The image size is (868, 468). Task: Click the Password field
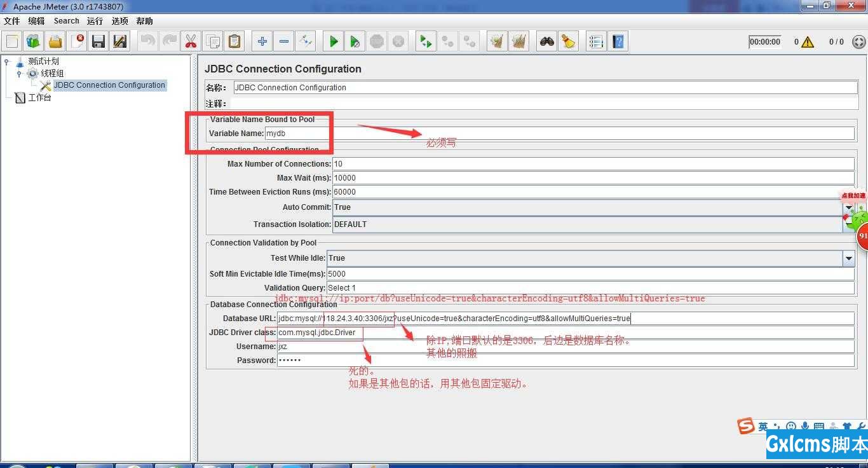click(566, 361)
